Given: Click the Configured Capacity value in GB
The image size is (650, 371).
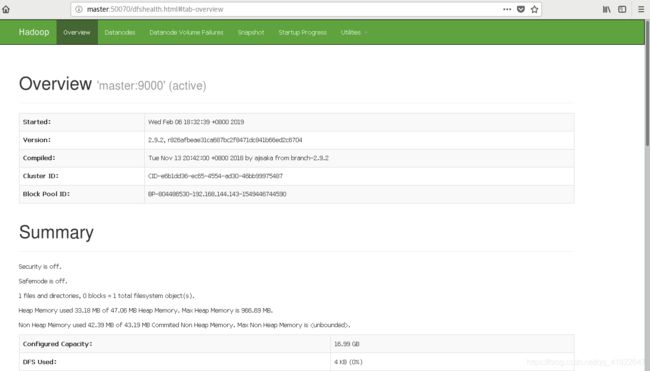Looking at the screenshot, I should (x=347, y=344).
